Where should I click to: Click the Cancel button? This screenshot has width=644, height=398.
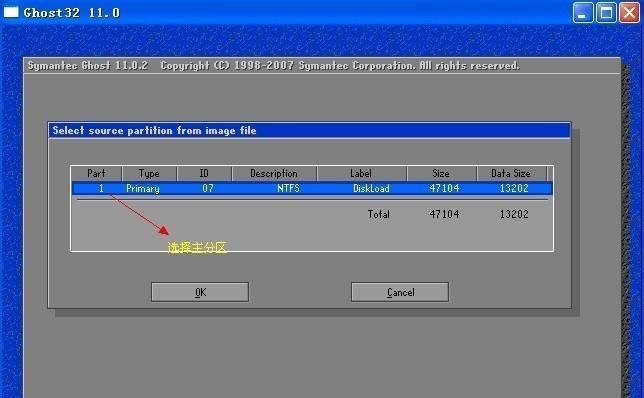click(x=400, y=292)
